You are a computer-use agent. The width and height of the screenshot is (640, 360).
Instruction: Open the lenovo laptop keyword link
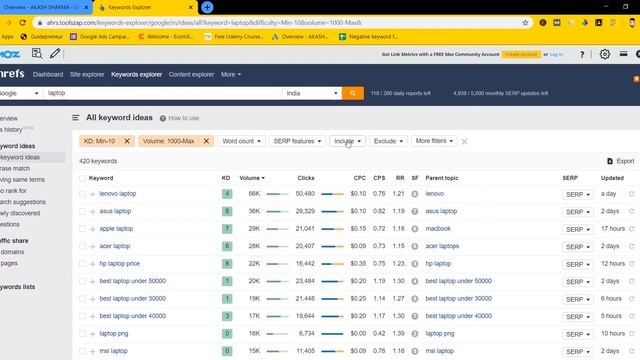coord(118,194)
